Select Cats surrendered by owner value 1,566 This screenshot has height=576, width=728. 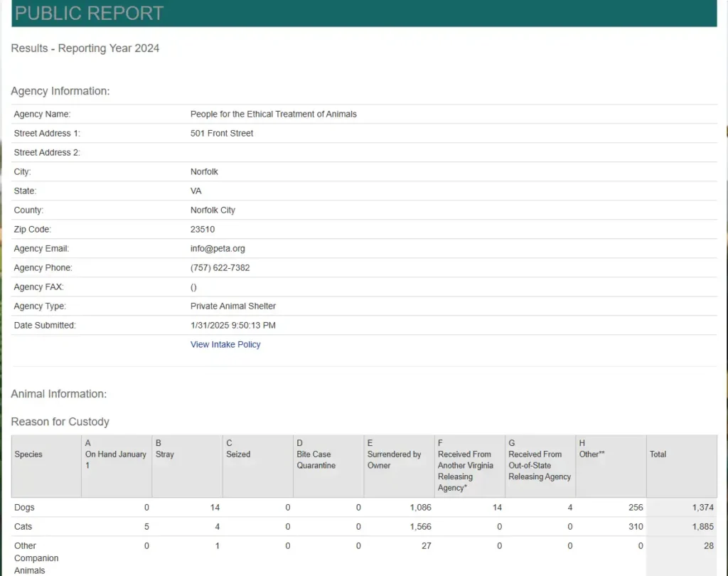pyautogui.click(x=421, y=527)
